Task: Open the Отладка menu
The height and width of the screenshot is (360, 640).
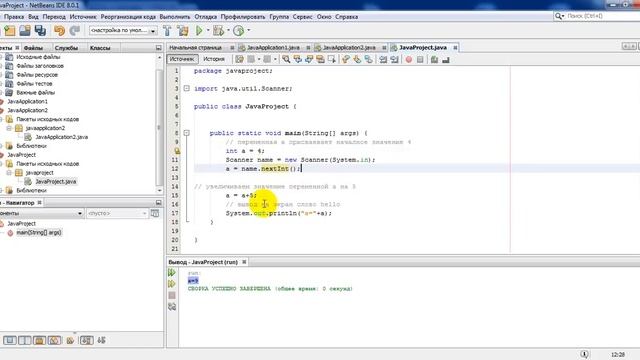Action: 205,17
